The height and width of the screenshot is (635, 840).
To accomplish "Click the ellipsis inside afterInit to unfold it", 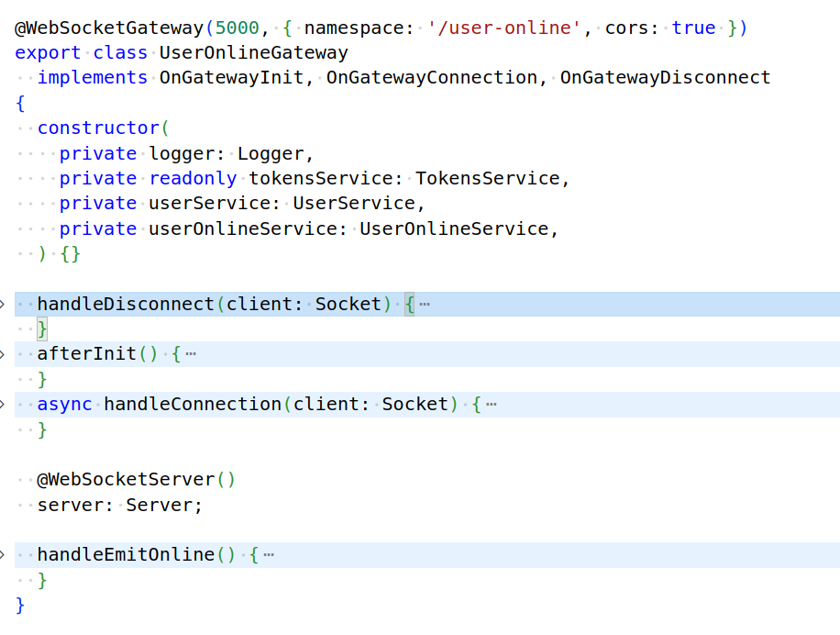I will tap(193, 354).
